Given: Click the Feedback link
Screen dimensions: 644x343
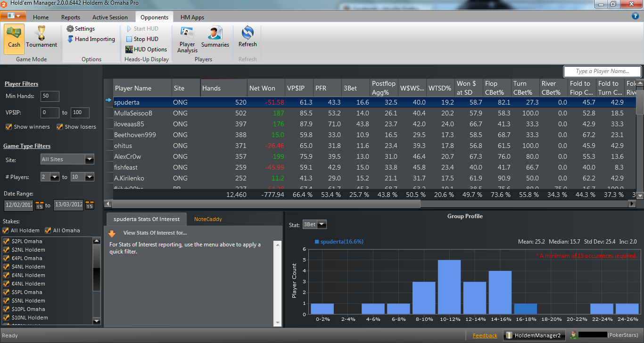Looking at the screenshot, I should coord(485,335).
